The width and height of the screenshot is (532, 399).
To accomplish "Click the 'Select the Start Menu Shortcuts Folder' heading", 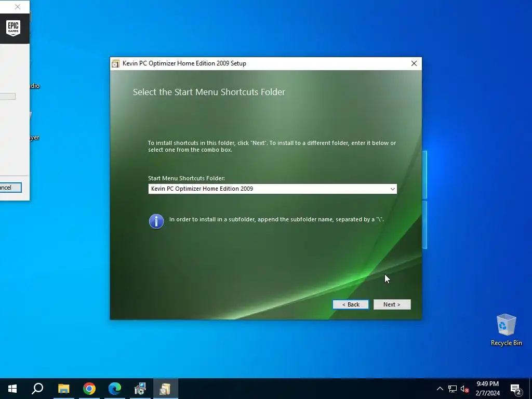I will 209,92.
